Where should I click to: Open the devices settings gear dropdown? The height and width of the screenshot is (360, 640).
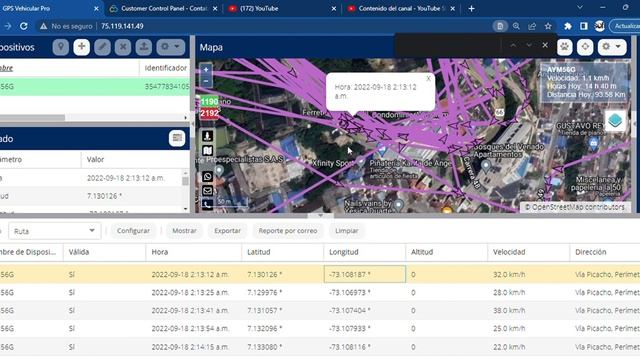(170, 47)
